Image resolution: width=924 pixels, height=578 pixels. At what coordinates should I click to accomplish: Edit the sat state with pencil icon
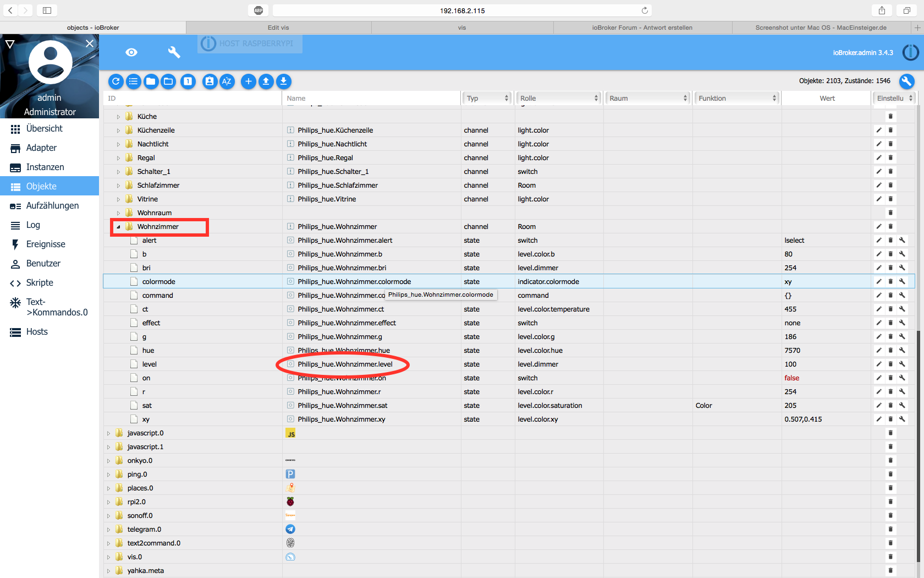(879, 406)
